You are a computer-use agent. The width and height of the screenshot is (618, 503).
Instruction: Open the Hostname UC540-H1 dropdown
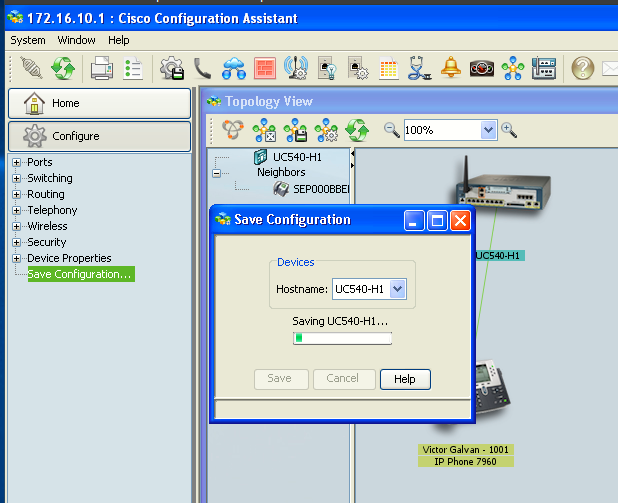click(398, 289)
